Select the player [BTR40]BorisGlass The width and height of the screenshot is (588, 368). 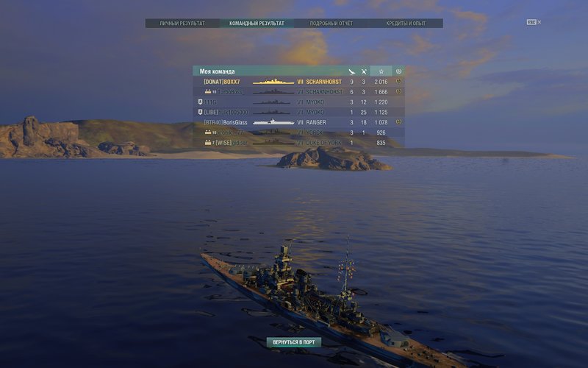(x=226, y=122)
